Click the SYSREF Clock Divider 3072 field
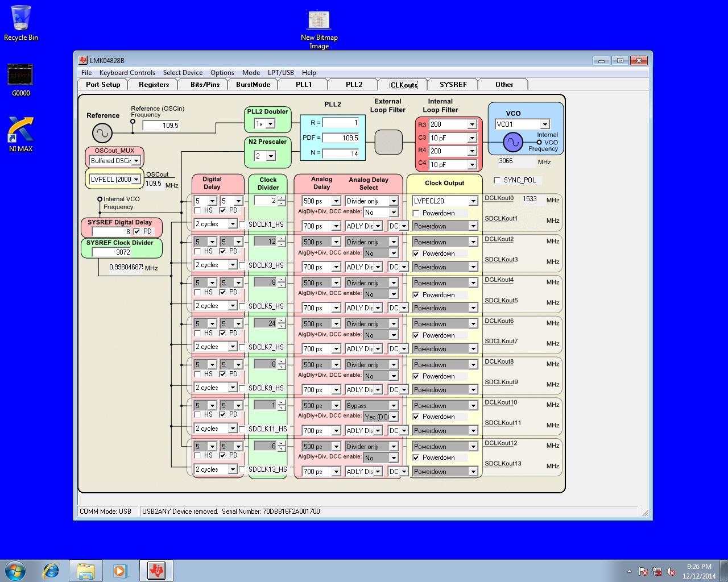The image size is (728, 582). click(x=111, y=252)
